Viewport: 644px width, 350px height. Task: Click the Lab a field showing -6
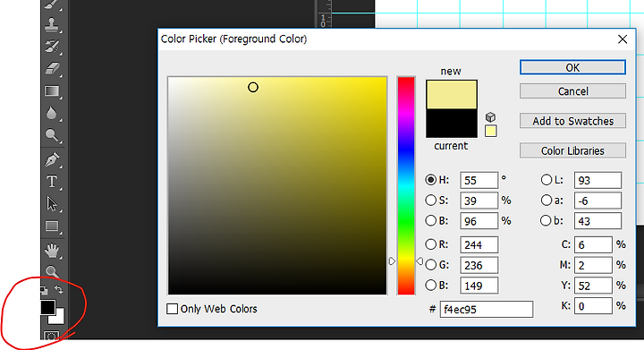[x=597, y=201]
